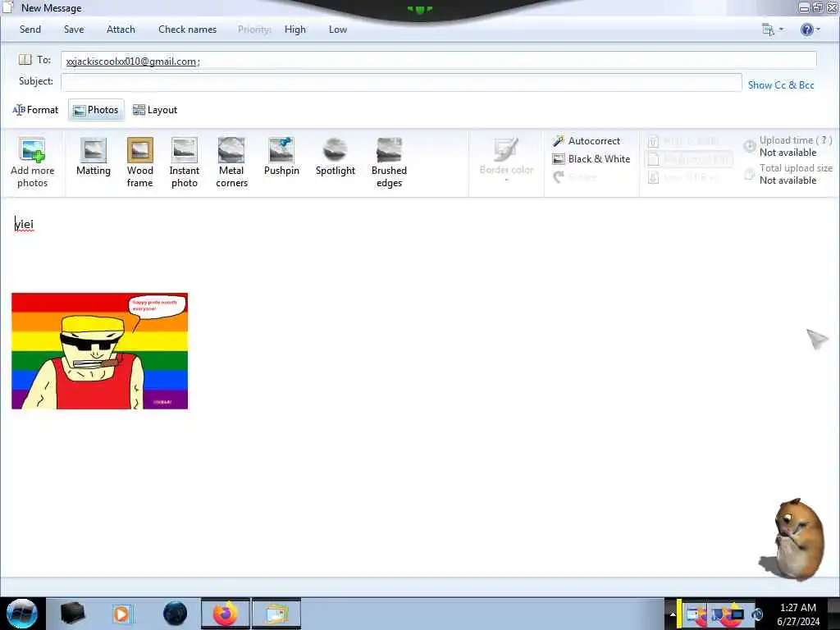Set priority to High
This screenshot has height=630, width=840.
click(295, 30)
